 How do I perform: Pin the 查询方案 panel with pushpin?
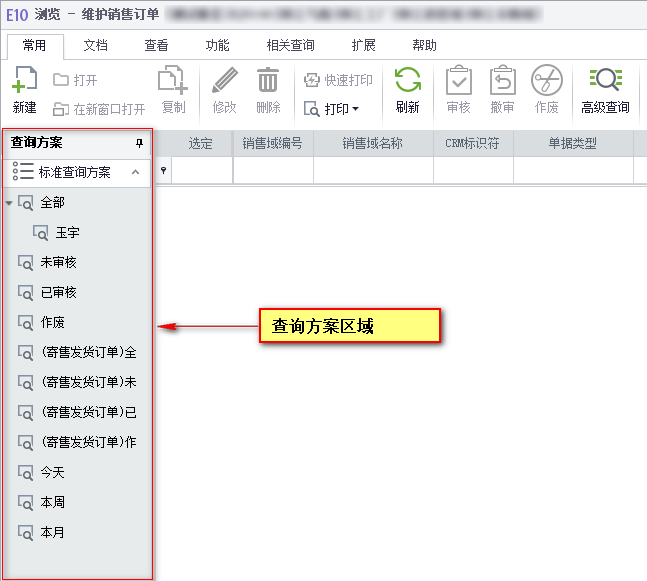(x=139, y=143)
